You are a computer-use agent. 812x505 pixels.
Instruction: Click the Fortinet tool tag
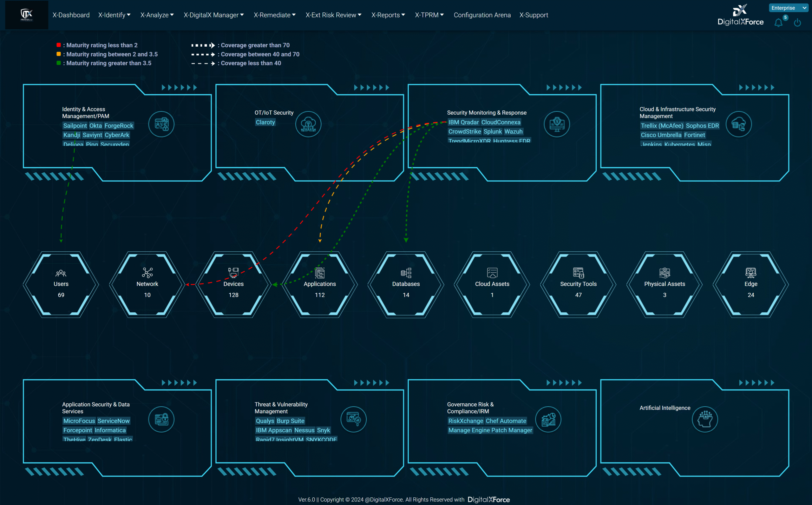pos(695,135)
